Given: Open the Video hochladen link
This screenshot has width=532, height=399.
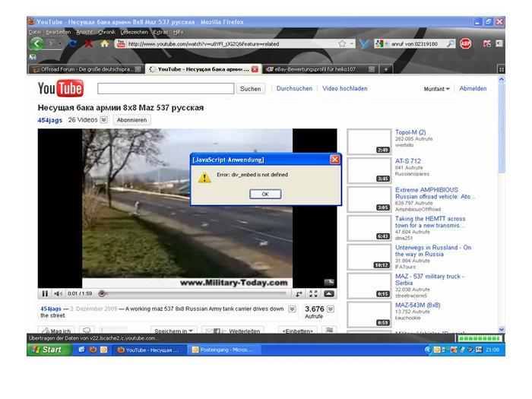Looking at the screenshot, I should coord(345,89).
